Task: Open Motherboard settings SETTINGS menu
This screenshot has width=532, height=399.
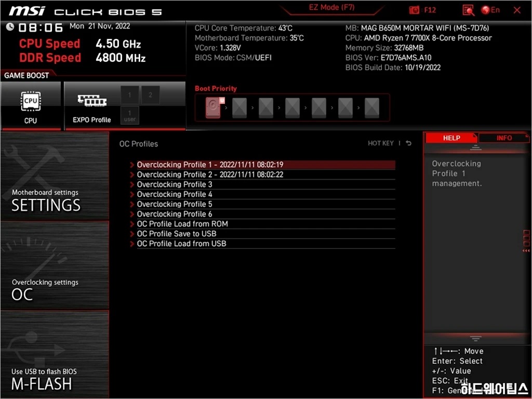Action: coord(55,176)
